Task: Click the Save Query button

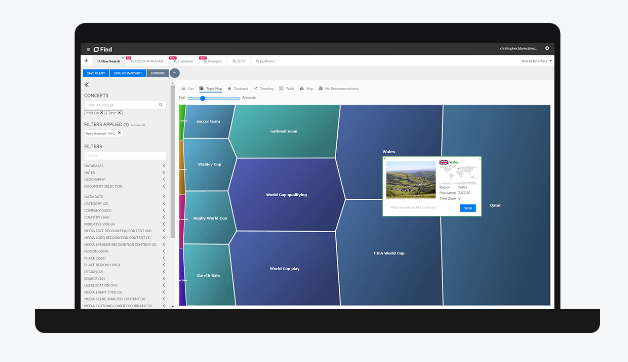Action: [x=96, y=73]
